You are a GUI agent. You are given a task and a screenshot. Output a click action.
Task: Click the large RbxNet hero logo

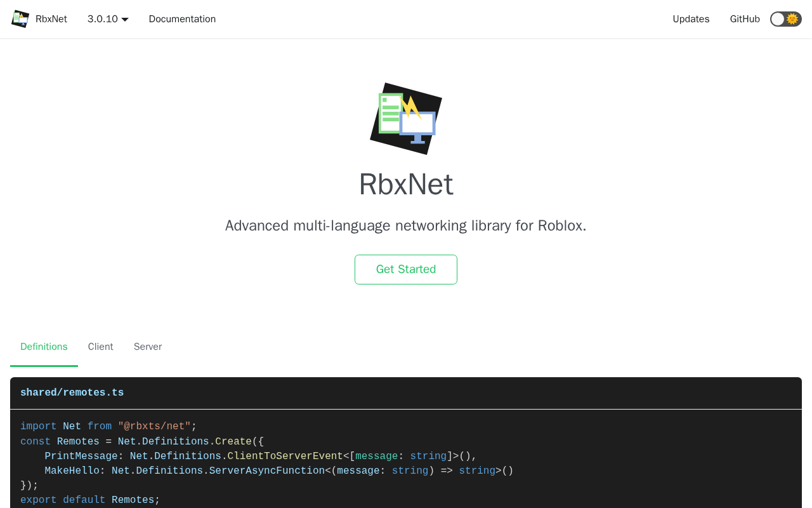[x=406, y=119]
